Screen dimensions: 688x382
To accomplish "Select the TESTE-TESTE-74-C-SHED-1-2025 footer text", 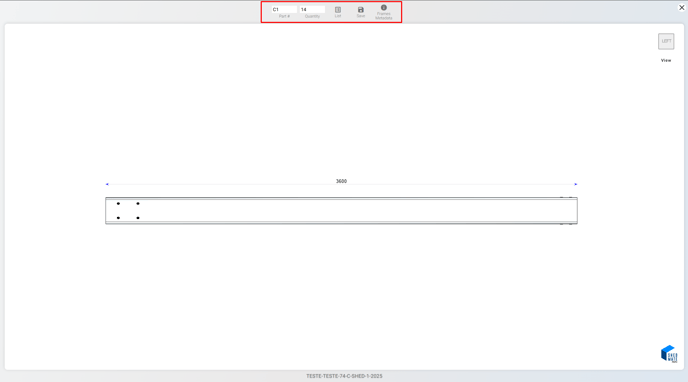I will tap(344, 376).
